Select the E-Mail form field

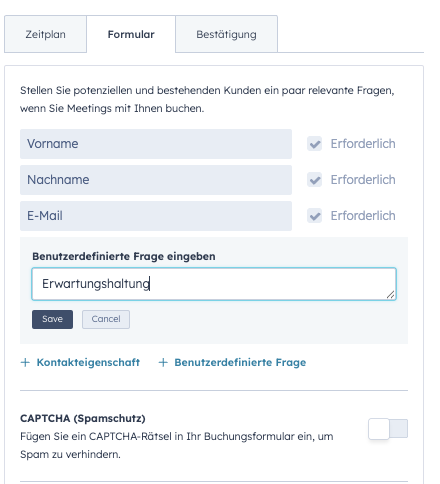pos(156,216)
